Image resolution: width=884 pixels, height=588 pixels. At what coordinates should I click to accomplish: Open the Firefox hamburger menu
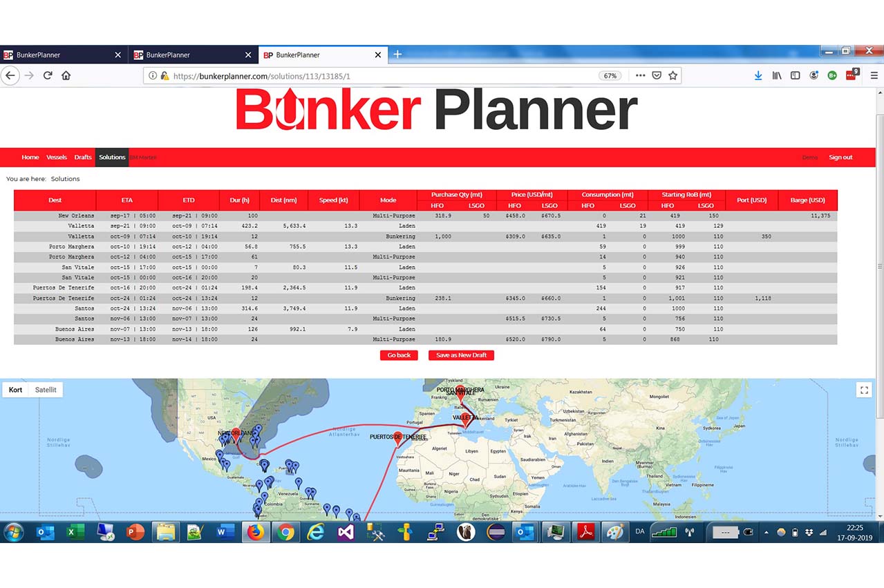[874, 75]
